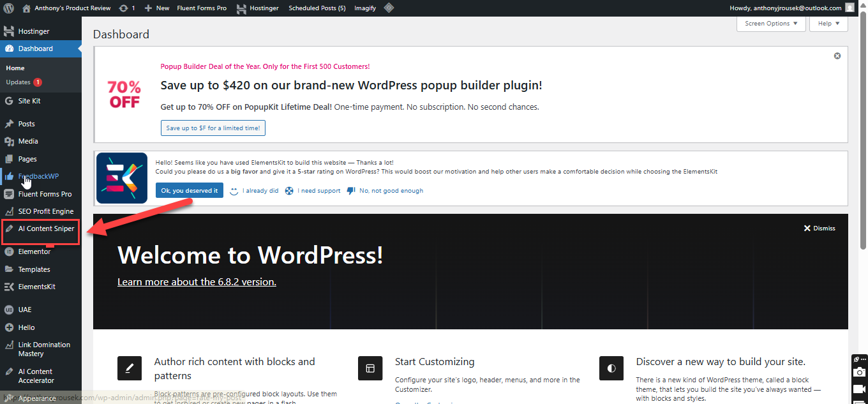
Task: Click the Hostinger icon in the sidebar
Action: (9, 31)
